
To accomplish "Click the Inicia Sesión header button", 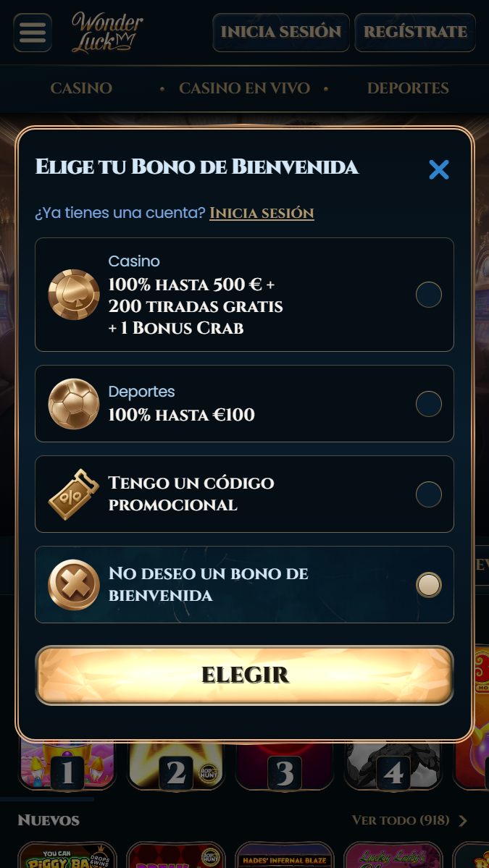I will (281, 33).
